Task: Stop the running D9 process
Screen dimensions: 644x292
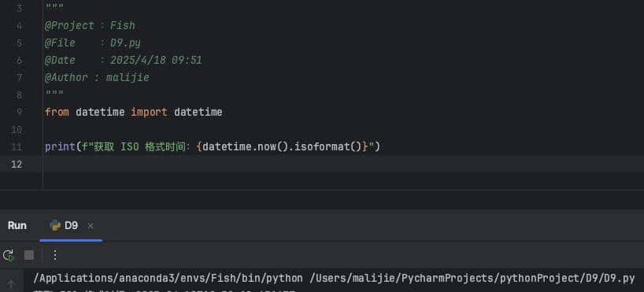Action: click(29, 255)
